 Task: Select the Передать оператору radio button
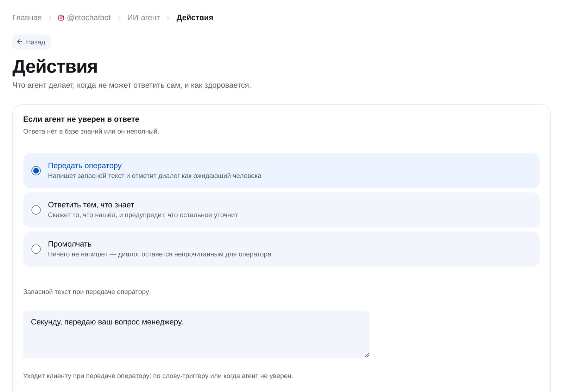36,171
